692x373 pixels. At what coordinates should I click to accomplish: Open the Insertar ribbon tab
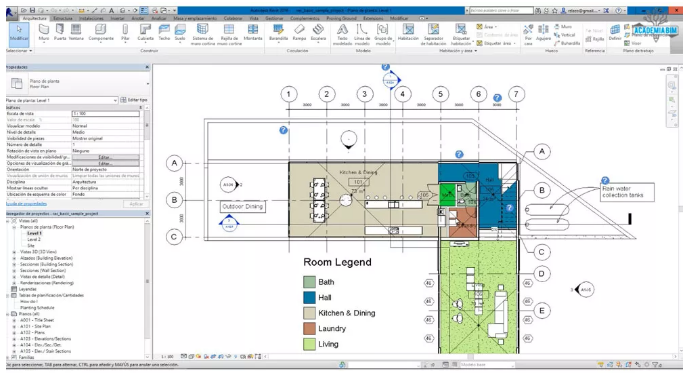tap(117, 19)
